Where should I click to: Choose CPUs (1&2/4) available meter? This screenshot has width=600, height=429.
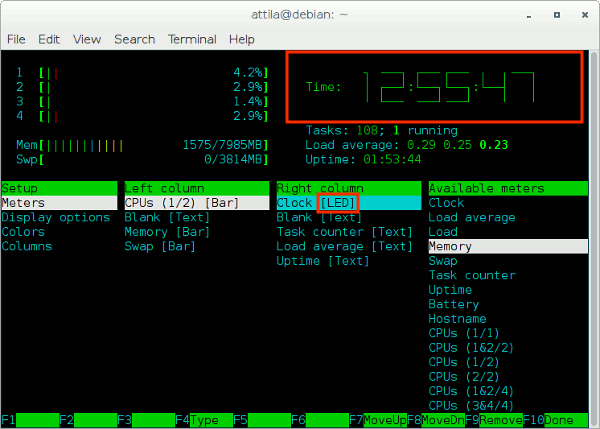471,391
